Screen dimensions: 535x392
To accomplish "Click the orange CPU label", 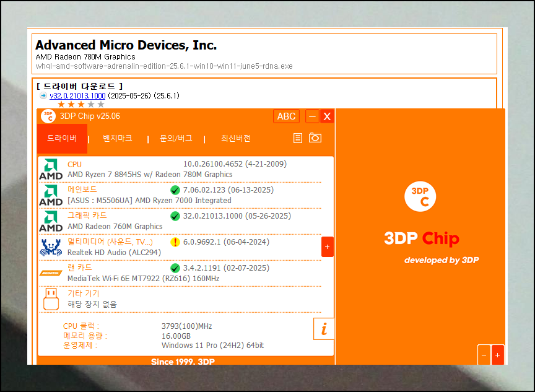I will pyautogui.click(x=74, y=165).
